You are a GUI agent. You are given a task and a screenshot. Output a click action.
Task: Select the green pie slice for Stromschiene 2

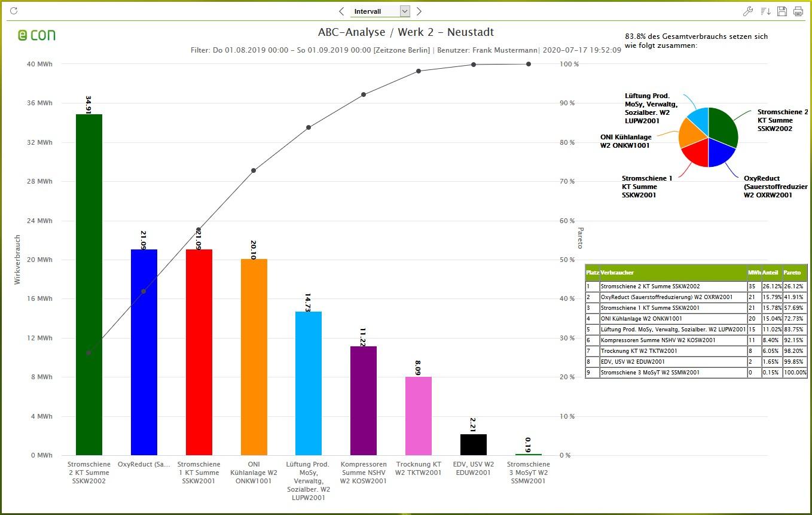point(721,123)
